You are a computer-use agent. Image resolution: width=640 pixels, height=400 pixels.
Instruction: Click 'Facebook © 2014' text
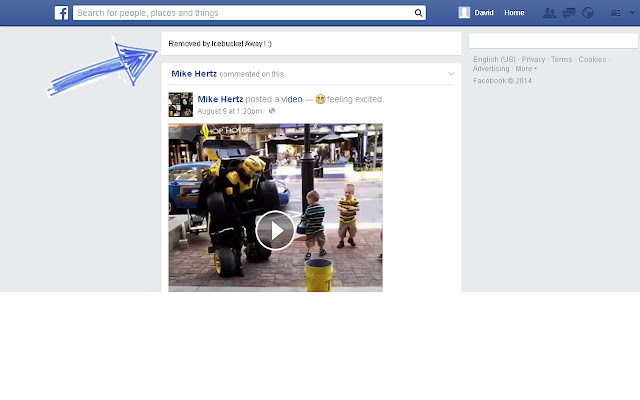(x=502, y=81)
